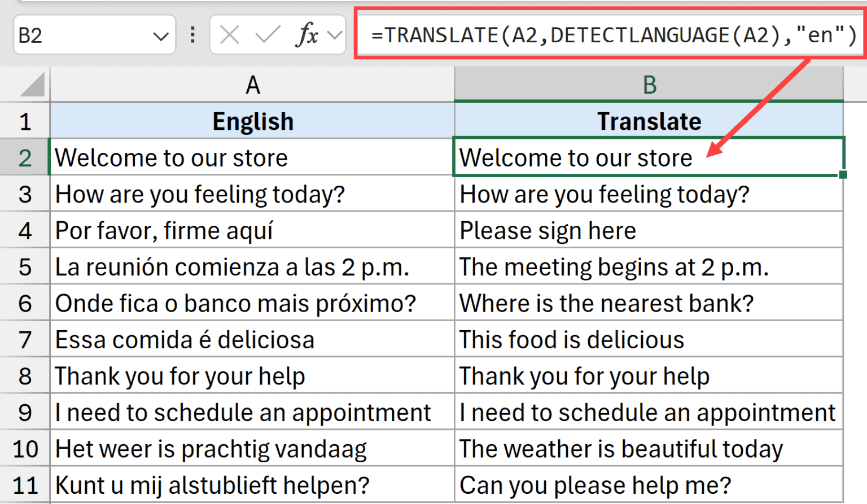
Task: Select the column B header
Action: (649, 85)
